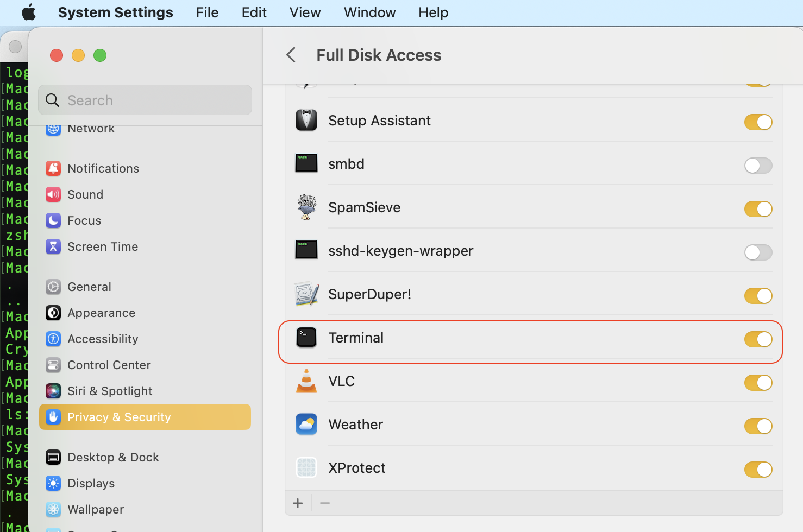
Task: Disable Full Disk Access for Terminal
Action: [x=758, y=339]
